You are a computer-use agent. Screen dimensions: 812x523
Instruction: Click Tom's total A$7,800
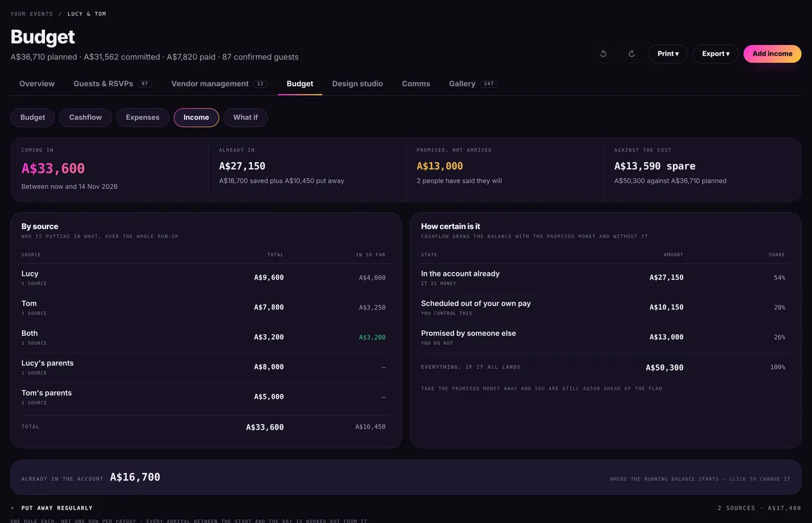(269, 307)
